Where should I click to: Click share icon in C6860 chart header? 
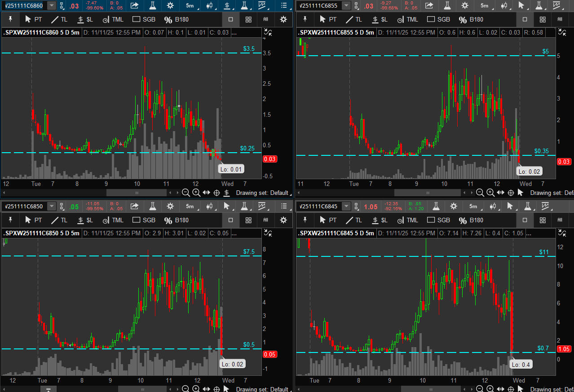tap(134, 5)
